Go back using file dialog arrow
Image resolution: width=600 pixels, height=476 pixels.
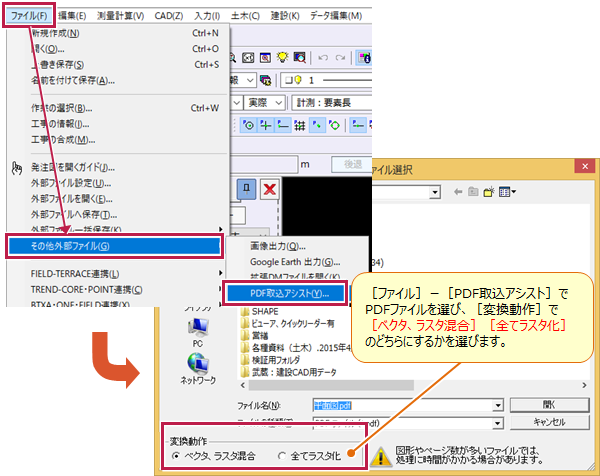click(458, 192)
